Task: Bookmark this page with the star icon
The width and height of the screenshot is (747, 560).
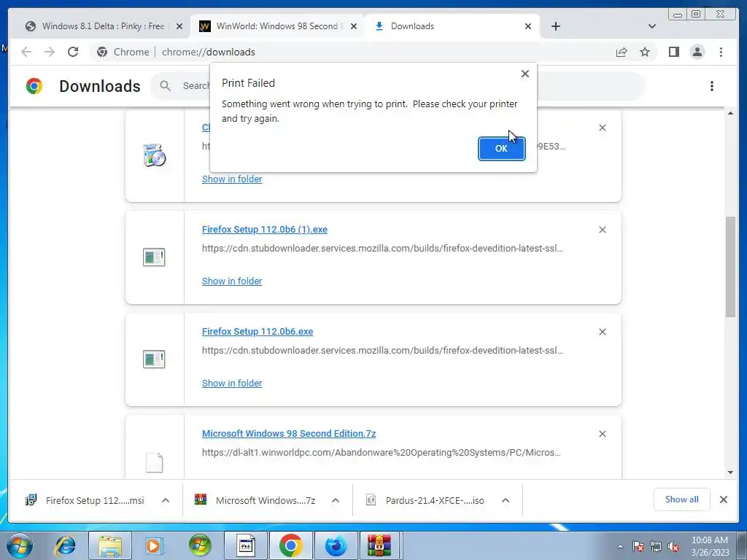Action: tap(645, 52)
